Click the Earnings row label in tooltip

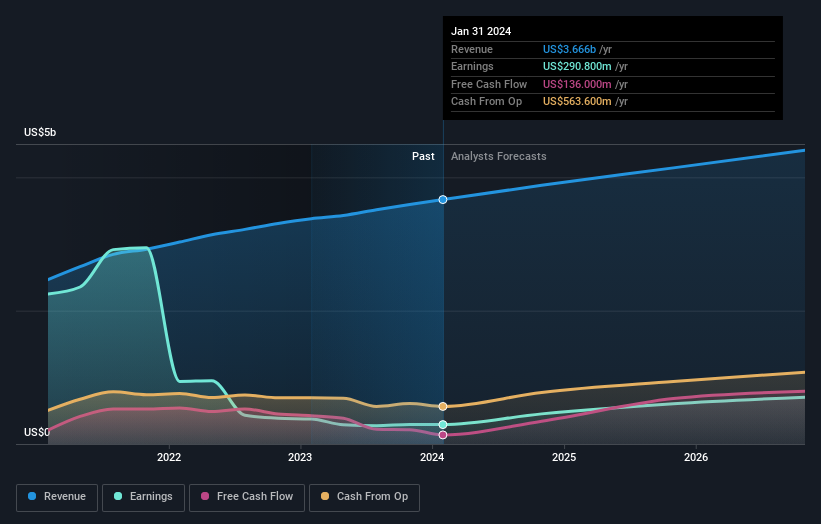coord(472,66)
